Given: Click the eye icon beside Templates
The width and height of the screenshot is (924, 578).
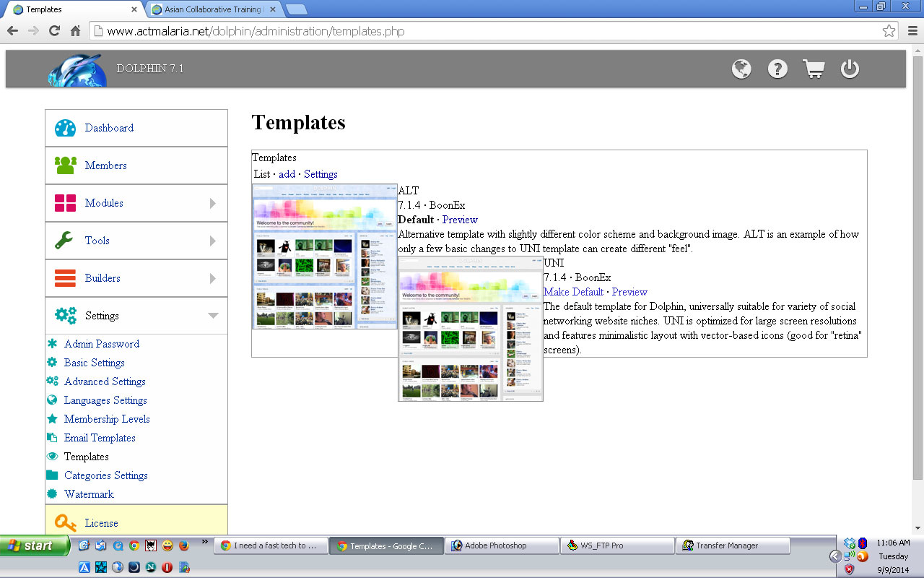Looking at the screenshot, I should [x=52, y=457].
